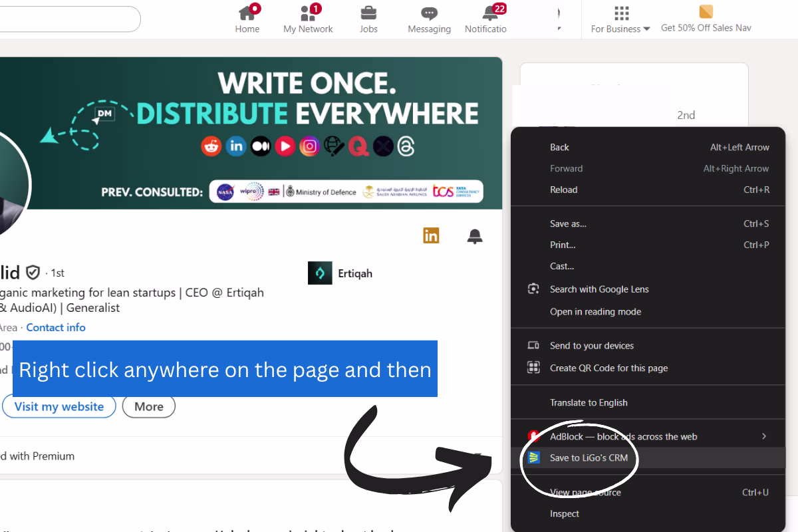Click the AdBlock extension icon

[x=534, y=436]
